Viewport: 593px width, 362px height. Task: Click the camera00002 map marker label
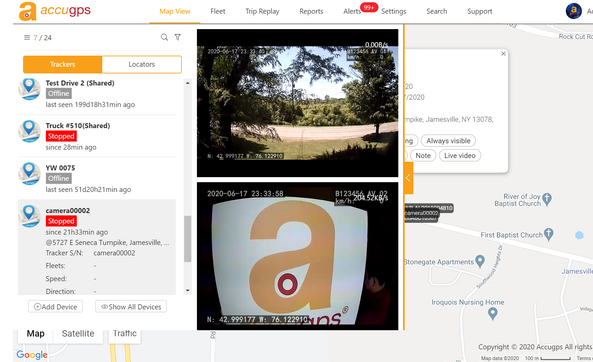click(422, 213)
